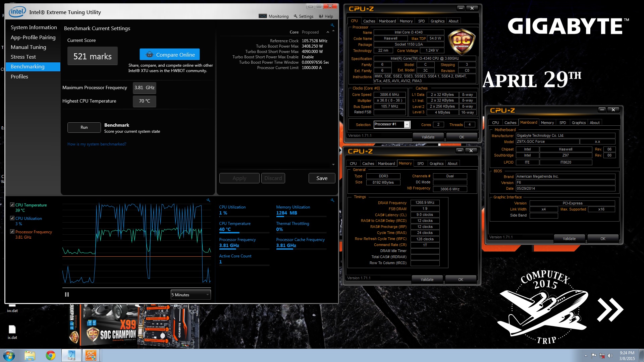Click OK in the Memory CPU-Z window

click(461, 279)
